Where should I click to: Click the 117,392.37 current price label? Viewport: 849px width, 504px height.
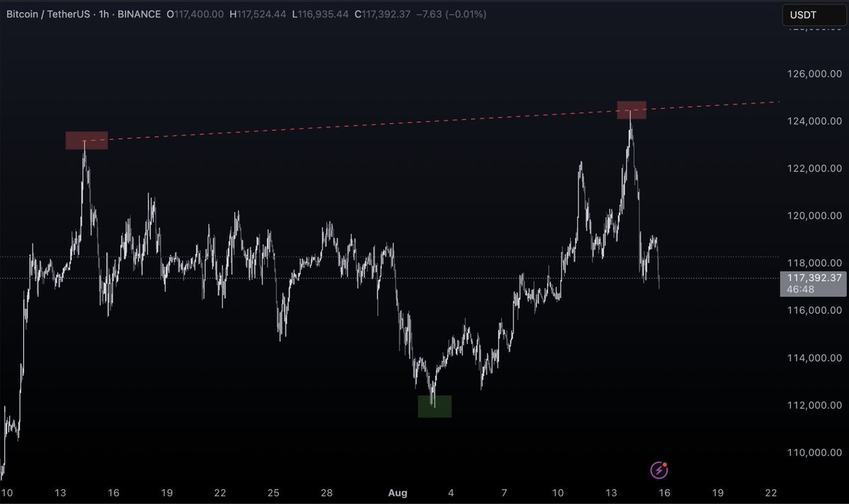pyautogui.click(x=814, y=278)
